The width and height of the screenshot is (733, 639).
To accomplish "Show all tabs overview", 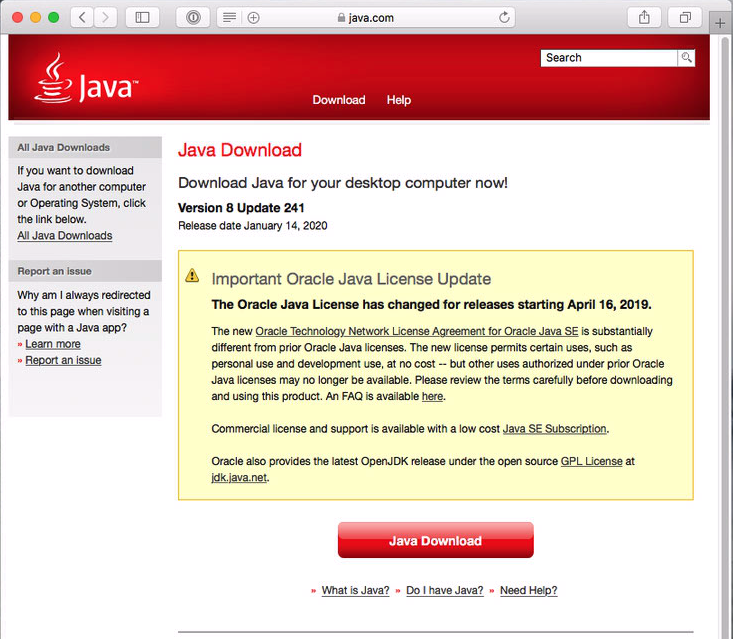I will tap(686, 17).
